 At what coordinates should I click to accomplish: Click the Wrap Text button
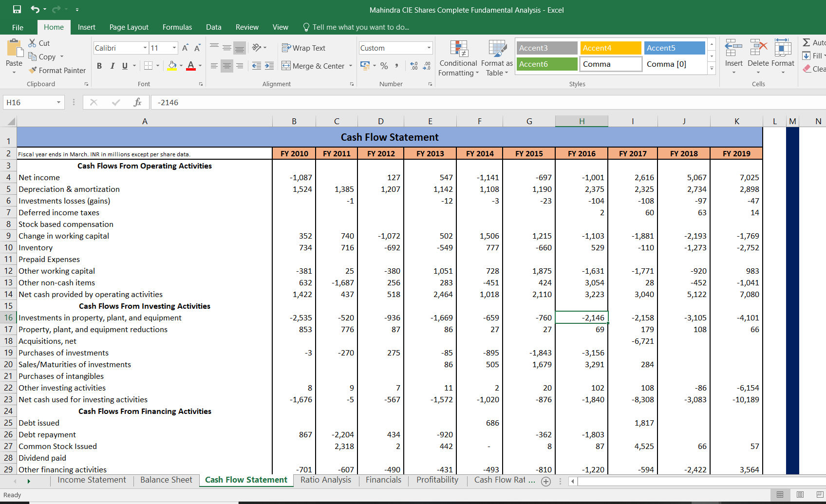(303, 48)
